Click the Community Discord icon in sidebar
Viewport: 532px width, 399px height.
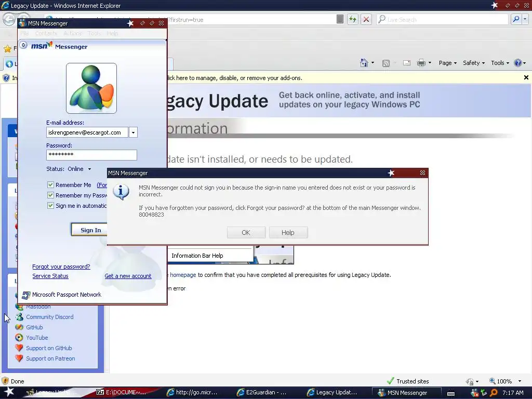click(19, 317)
